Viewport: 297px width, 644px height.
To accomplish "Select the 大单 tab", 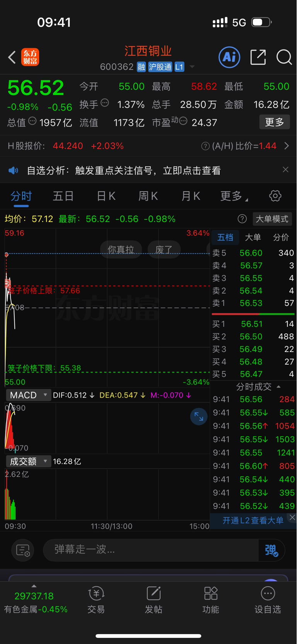I will [253, 237].
